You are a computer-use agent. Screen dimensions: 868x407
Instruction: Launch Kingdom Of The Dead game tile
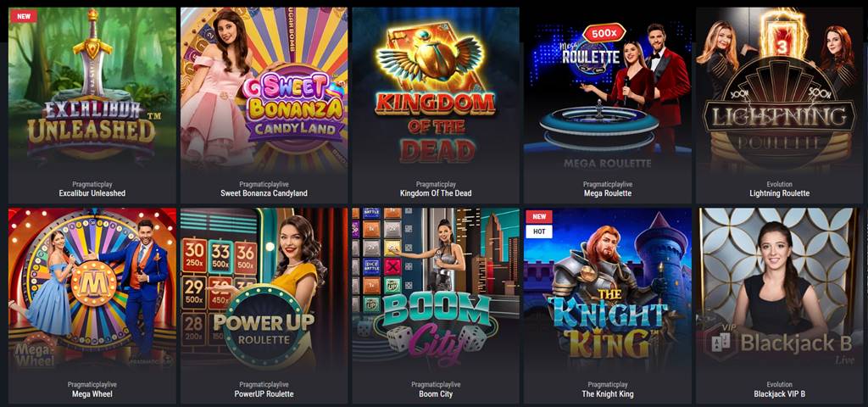436,90
